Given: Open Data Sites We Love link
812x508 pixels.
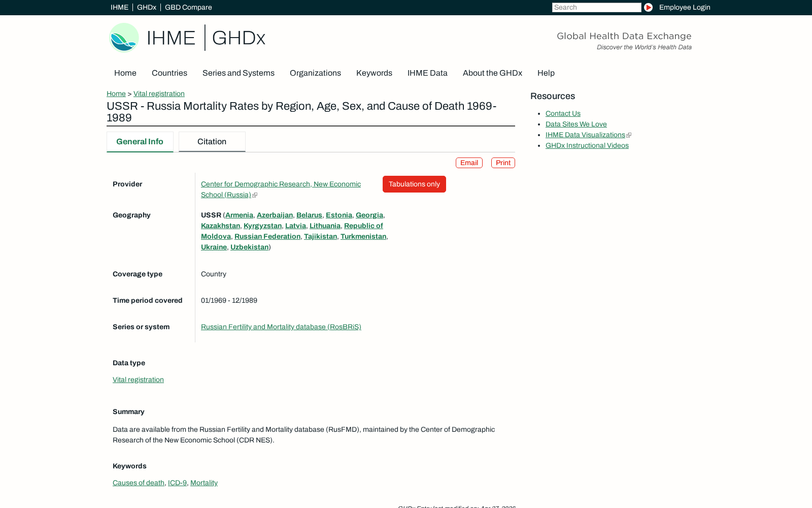Looking at the screenshot, I should point(576,124).
